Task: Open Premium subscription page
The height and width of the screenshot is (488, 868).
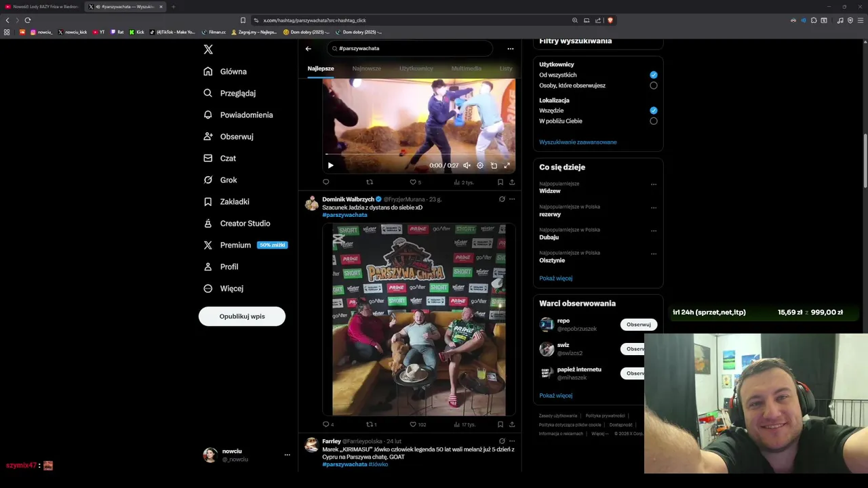Action: coord(244,245)
